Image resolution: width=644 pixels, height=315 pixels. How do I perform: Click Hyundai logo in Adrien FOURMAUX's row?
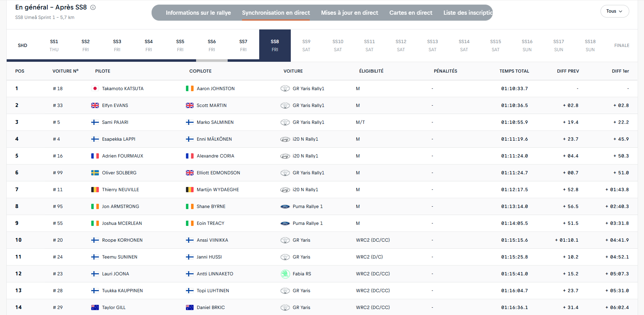(285, 156)
